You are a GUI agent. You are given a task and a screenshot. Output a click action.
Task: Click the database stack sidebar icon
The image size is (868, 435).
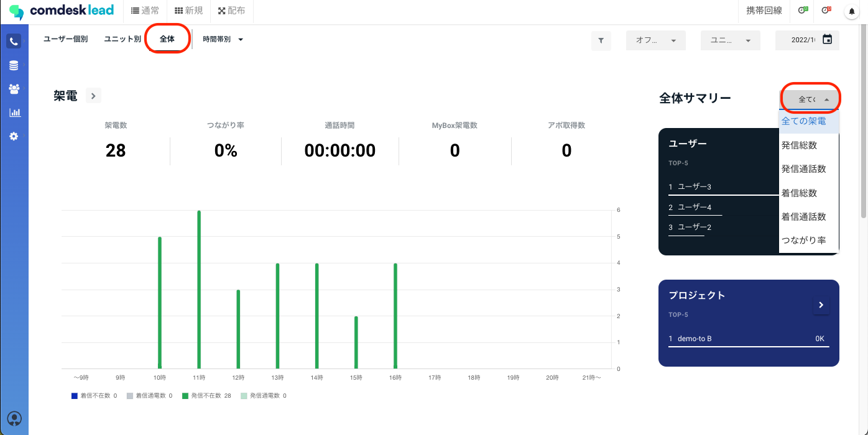[x=14, y=65]
